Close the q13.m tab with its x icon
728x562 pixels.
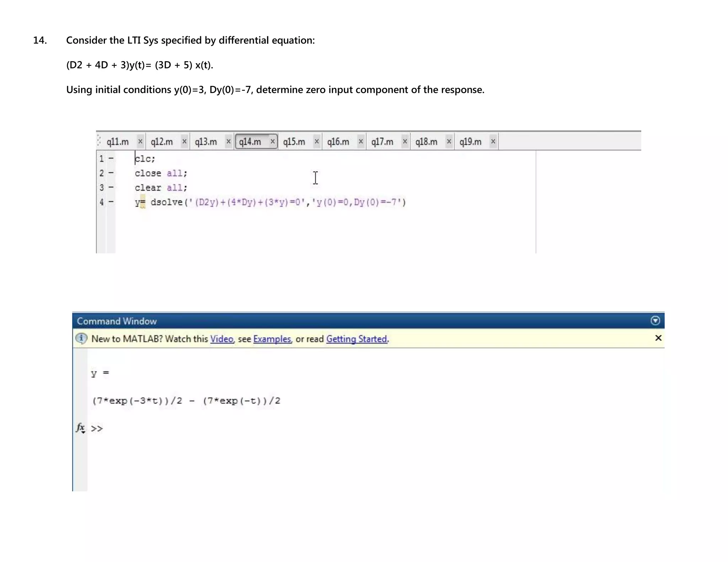point(229,141)
